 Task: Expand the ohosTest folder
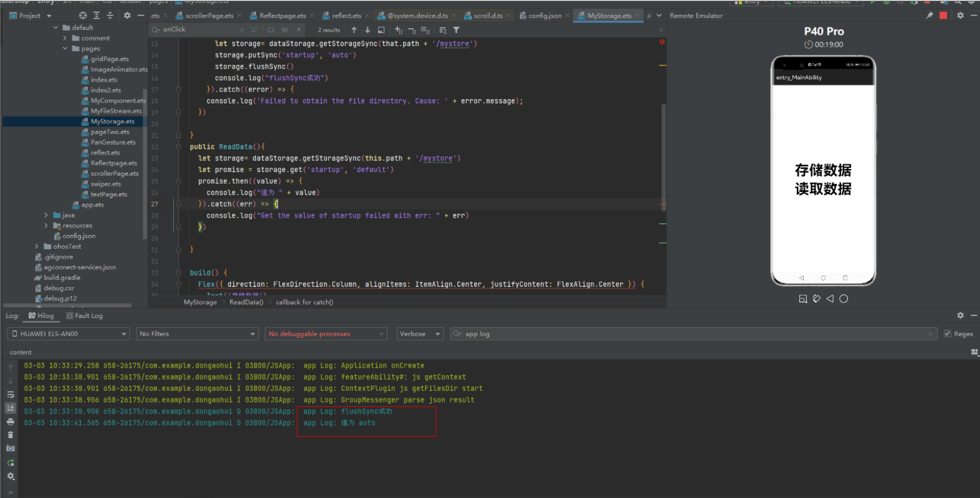[x=37, y=246]
